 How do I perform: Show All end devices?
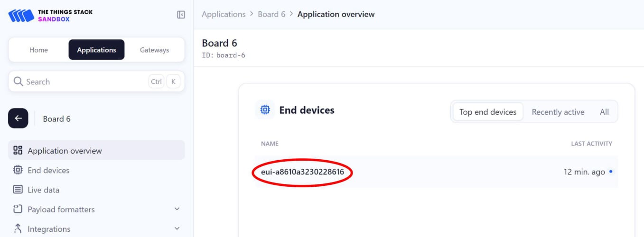click(x=604, y=112)
